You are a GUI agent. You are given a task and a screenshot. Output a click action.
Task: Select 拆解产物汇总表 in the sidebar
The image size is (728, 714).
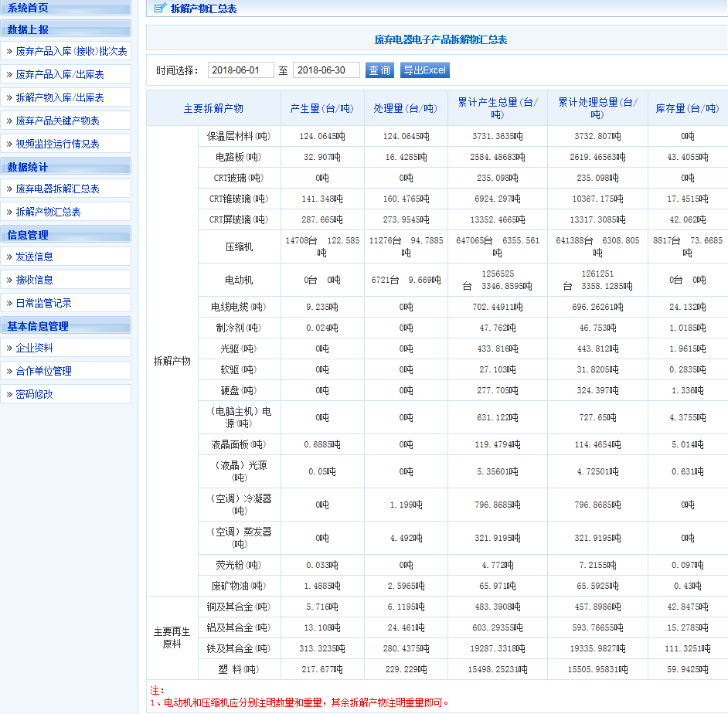coord(48,212)
